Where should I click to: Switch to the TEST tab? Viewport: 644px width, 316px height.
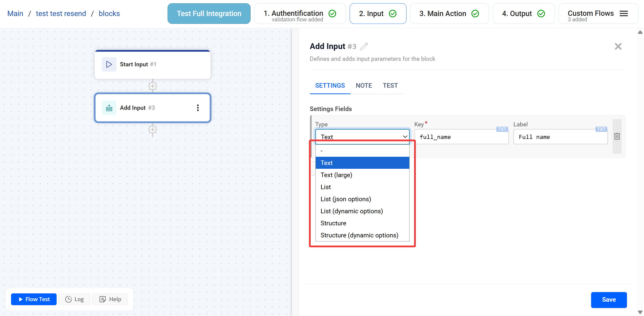point(390,86)
